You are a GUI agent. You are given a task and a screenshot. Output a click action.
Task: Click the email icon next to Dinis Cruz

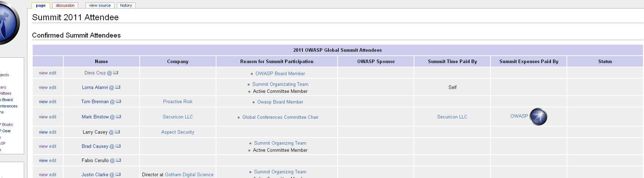116,73
